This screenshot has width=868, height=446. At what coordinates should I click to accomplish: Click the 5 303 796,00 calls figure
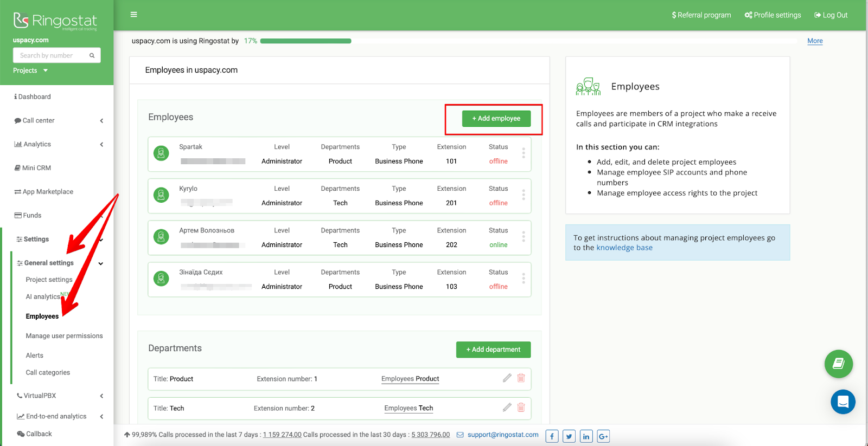[x=431, y=435]
